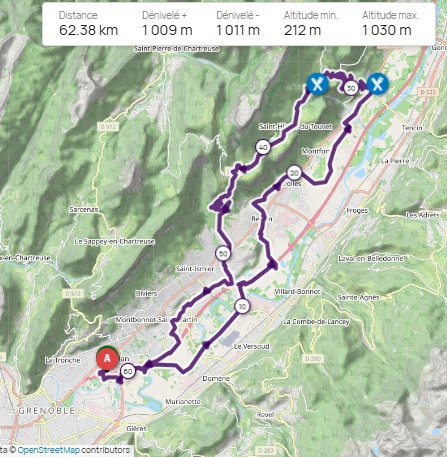Viewport: 447px width, 457px height.
Task: Click the Distance 62.38 km statistic
Action: point(88,24)
